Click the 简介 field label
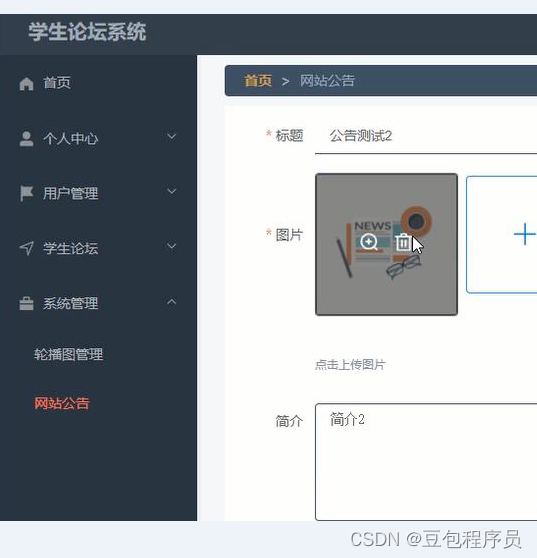Viewport: 537px width, 558px height. (289, 421)
